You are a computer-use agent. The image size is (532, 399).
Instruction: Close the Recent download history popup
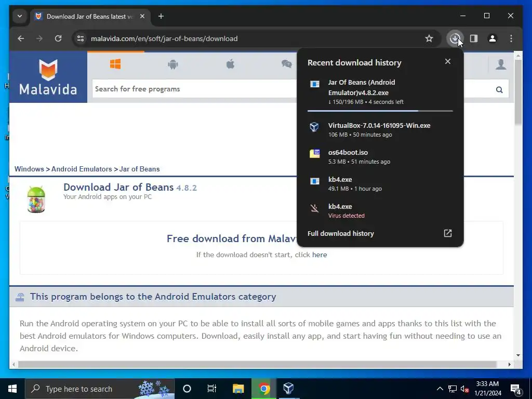pyautogui.click(x=447, y=61)
